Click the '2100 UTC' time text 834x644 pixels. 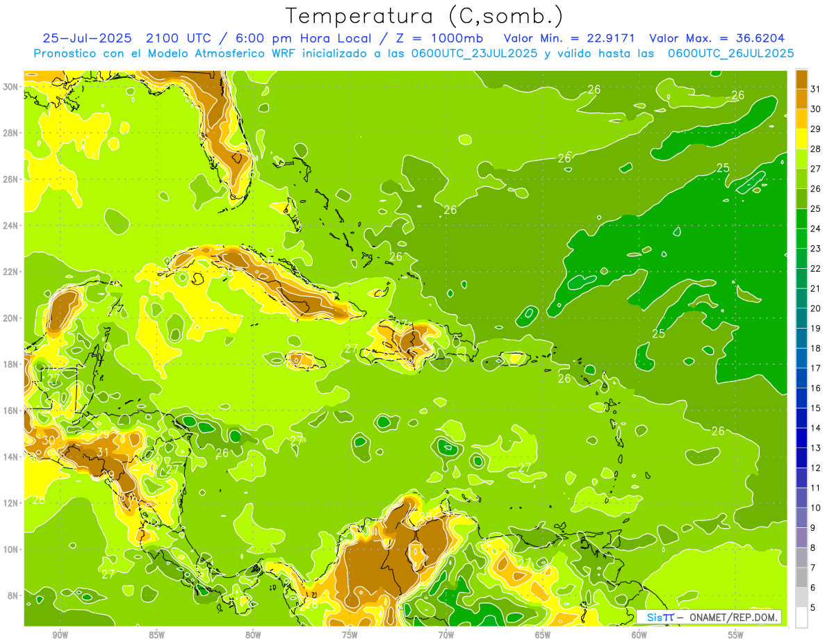click(x=178, y=38)
